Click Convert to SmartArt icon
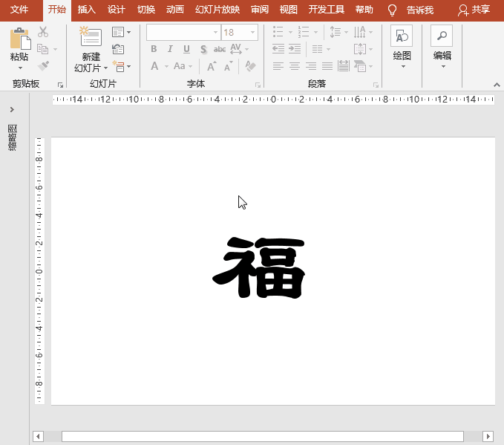 click(360, 66)
